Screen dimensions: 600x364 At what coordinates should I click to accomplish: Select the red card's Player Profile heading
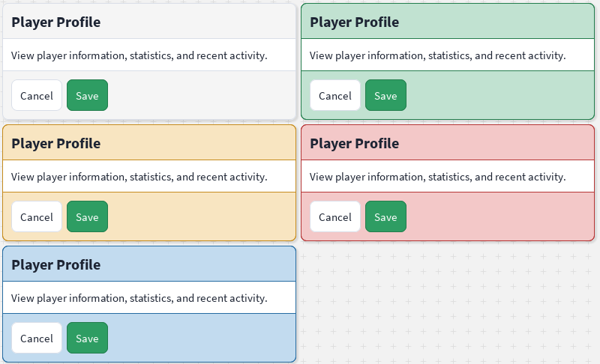click(354, 144)
